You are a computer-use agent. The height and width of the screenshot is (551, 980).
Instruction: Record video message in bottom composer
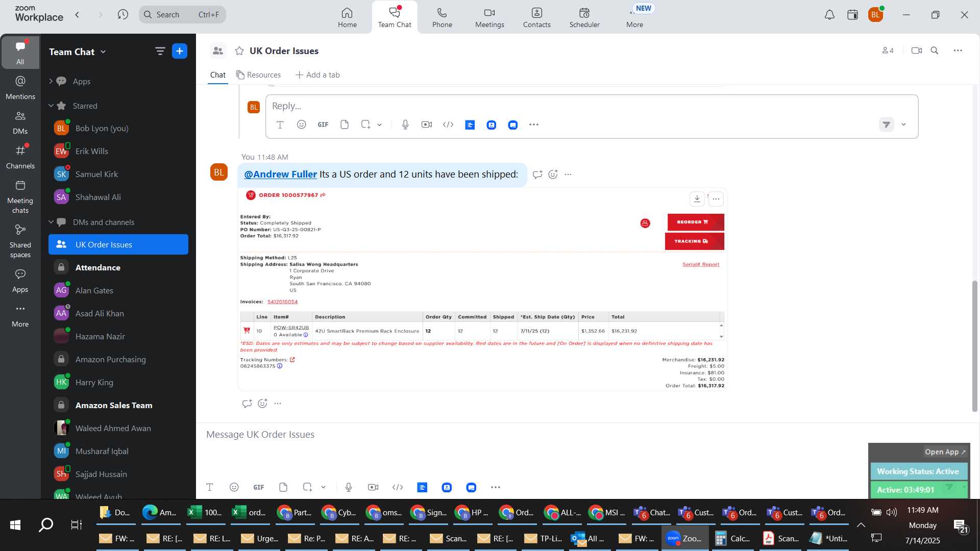click(373, 487)
